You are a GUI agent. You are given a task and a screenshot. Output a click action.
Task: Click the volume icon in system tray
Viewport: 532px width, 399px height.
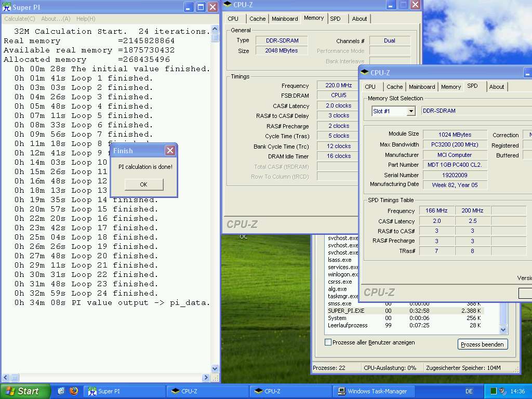tap(503, 391)
